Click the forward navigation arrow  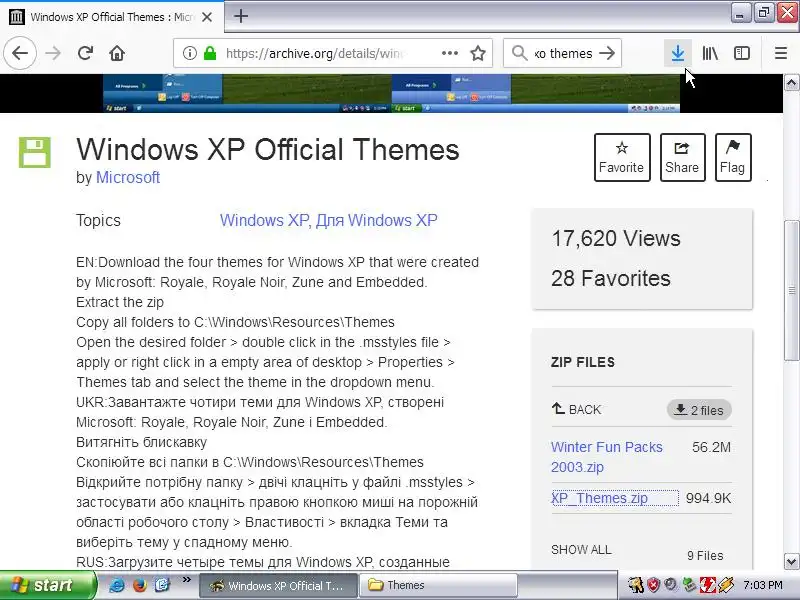(53, 53)
